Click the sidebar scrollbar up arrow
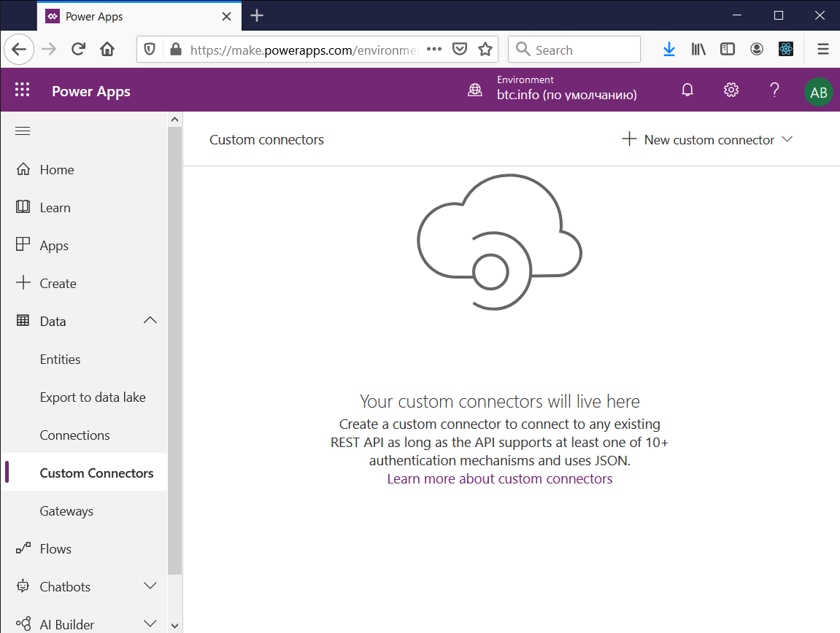This screenshot has width=840, height=633. tap(174, 120)
